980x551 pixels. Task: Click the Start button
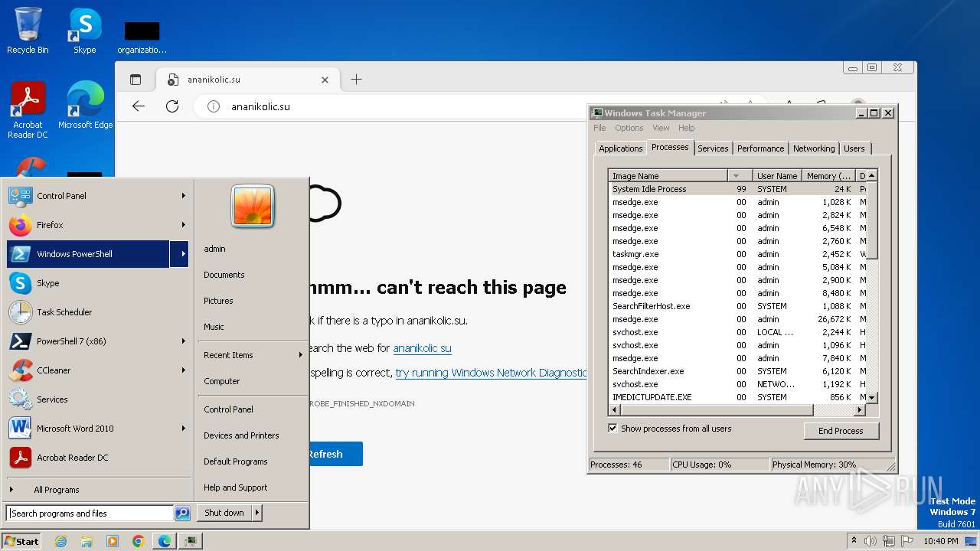[21, 541]
